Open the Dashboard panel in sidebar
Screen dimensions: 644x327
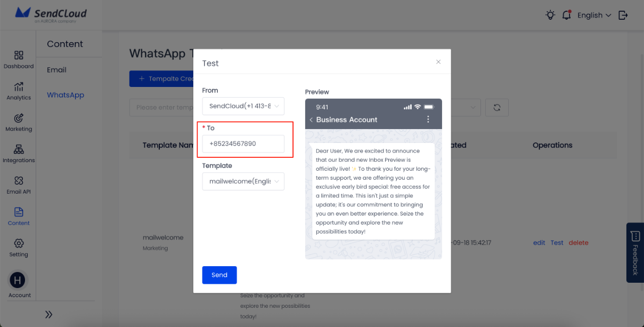tap(19, 59)
